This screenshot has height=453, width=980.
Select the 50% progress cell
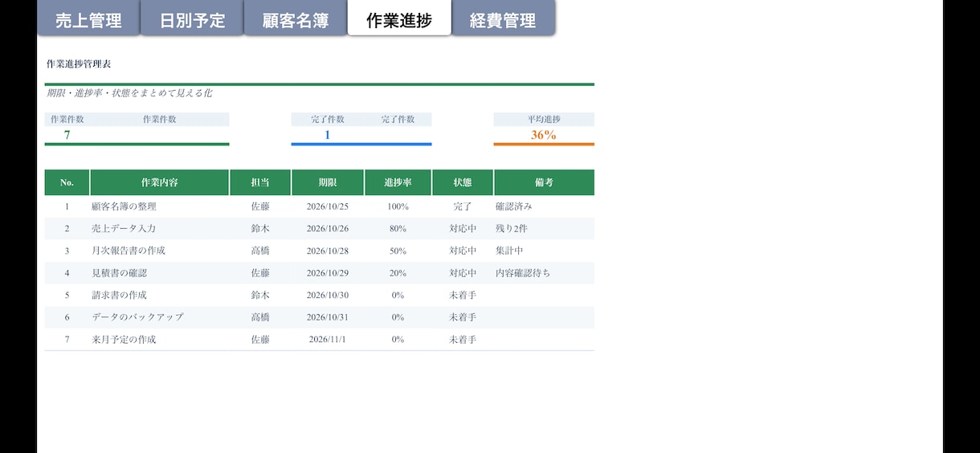coord(398,251)
